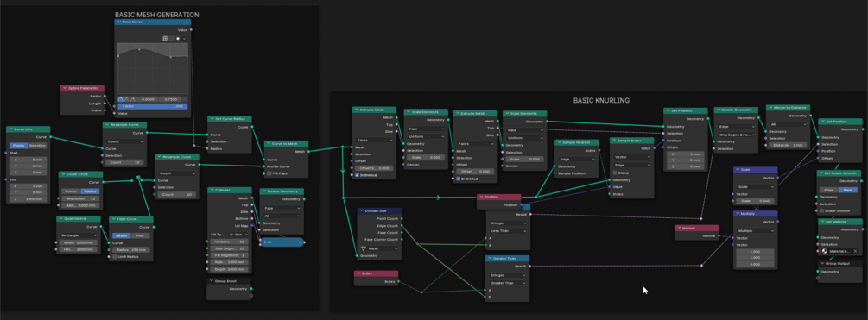This screenshot has width=868, height=320.
Task: Collapse the Float Curve node via its arrow
Action: pyautogui.click(x=118, y=22)
